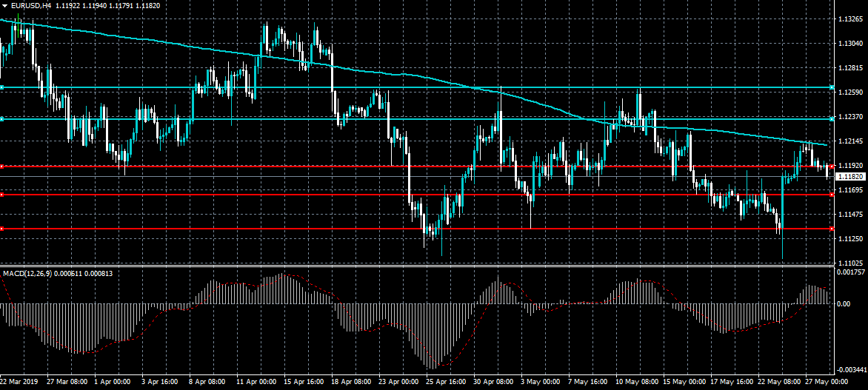The width and height of the screenshot is (868, 390).
Task: Click the 3 Apr 16:00 time label
Action: tap(160, 382)
